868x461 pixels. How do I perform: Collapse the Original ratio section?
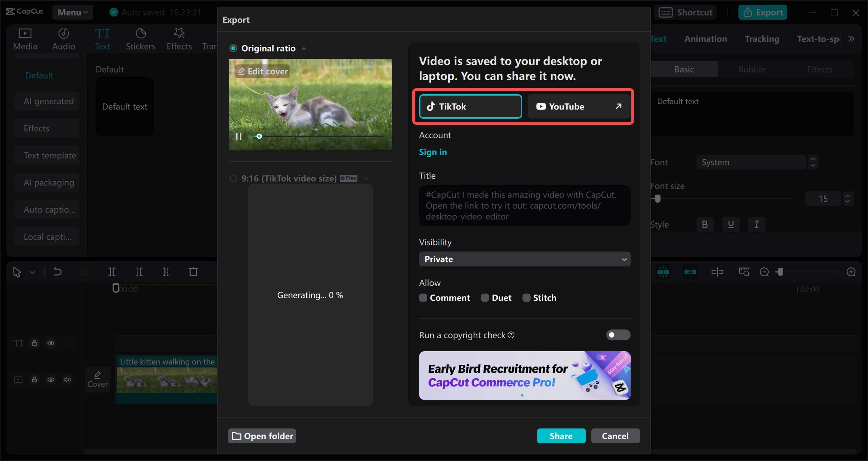304,48
